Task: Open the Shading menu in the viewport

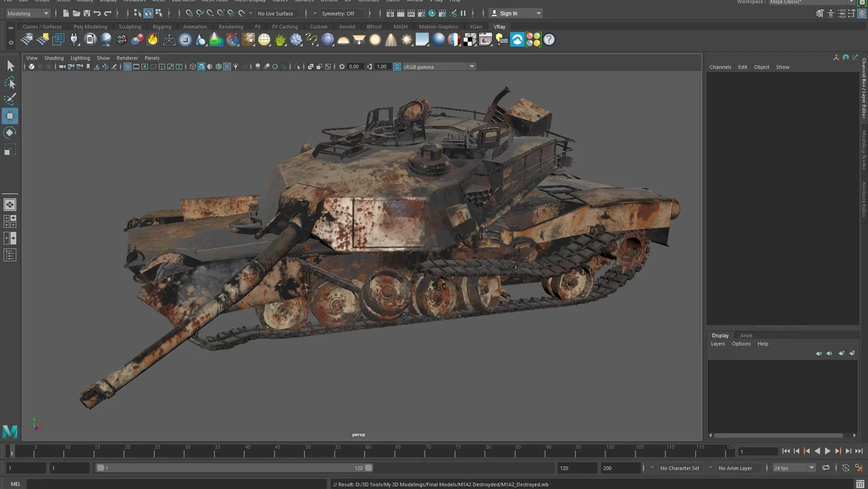Action: coord(54,58)
